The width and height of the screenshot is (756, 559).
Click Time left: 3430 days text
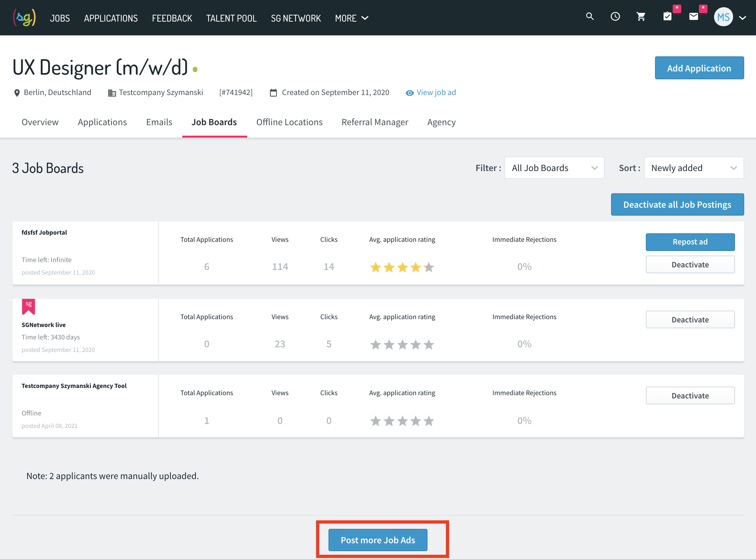[x=51, y=337]
